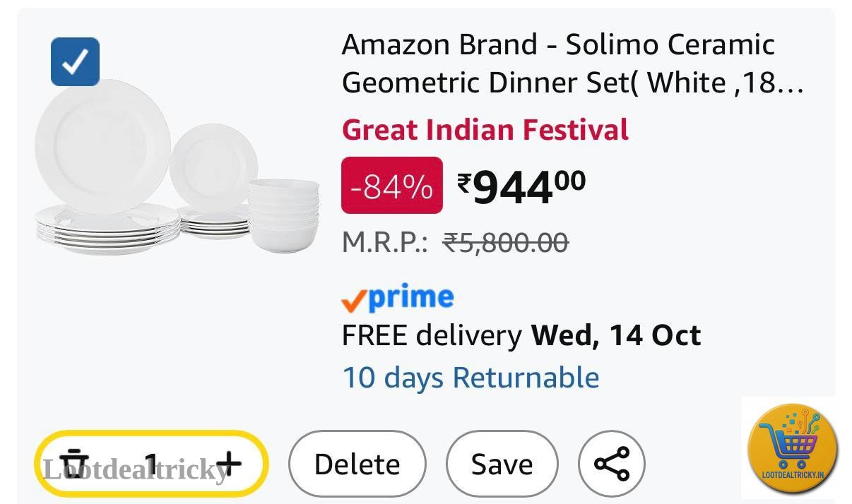Increase quantity with the plus icon
The height and width of the screenshot is (504, 852).
pyautogui.click(x=228, y=464)
